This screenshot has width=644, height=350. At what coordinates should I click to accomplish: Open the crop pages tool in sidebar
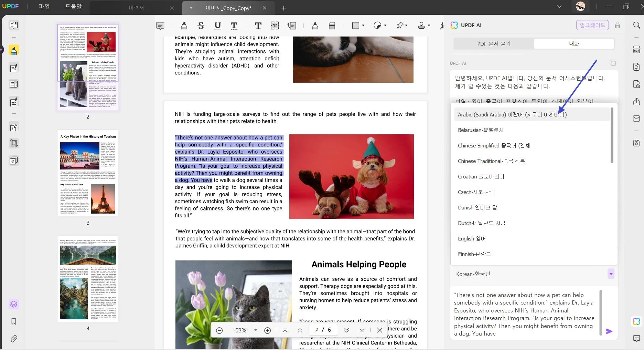point(14,143)
